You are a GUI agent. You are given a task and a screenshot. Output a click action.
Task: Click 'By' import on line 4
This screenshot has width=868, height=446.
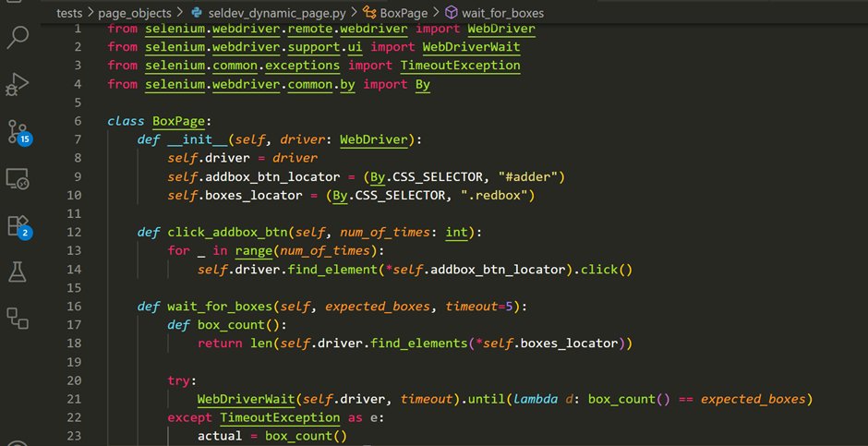[x=422, y=84]
